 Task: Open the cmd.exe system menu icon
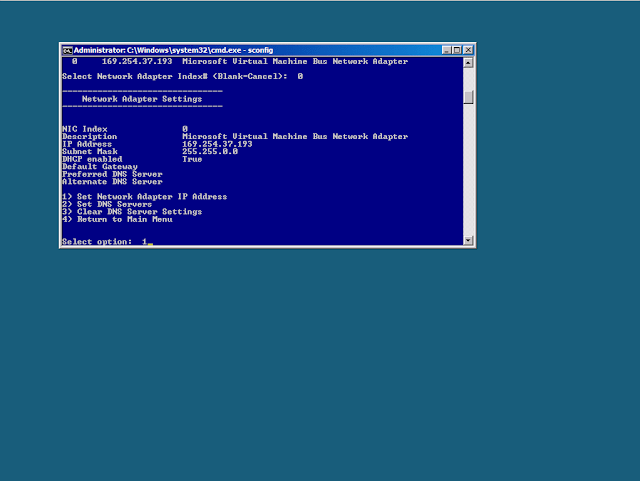(x=67, y=50)
